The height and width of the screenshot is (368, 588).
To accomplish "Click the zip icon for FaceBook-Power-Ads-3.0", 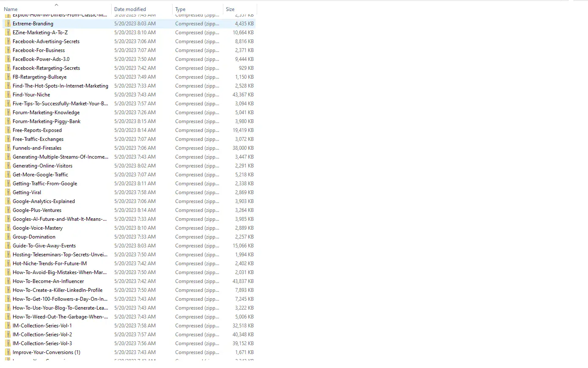I will [x=8, y=59].
